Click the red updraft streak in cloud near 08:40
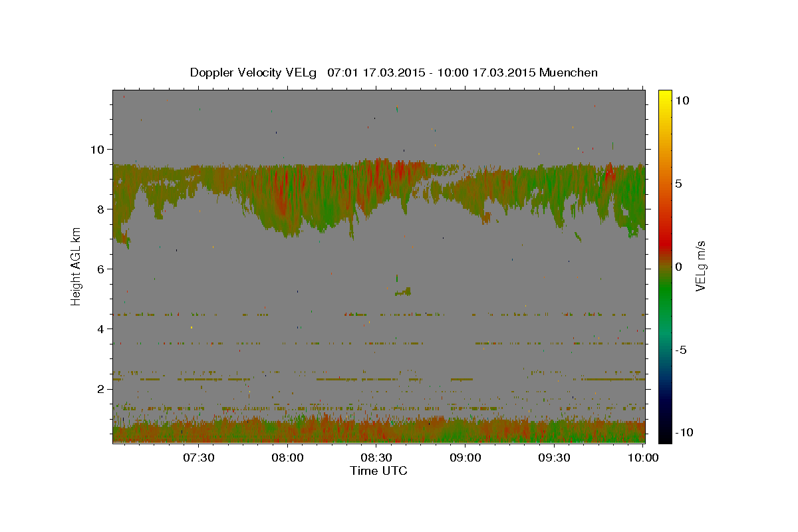This screenshot has height=532, width=798. coord(400,169)
